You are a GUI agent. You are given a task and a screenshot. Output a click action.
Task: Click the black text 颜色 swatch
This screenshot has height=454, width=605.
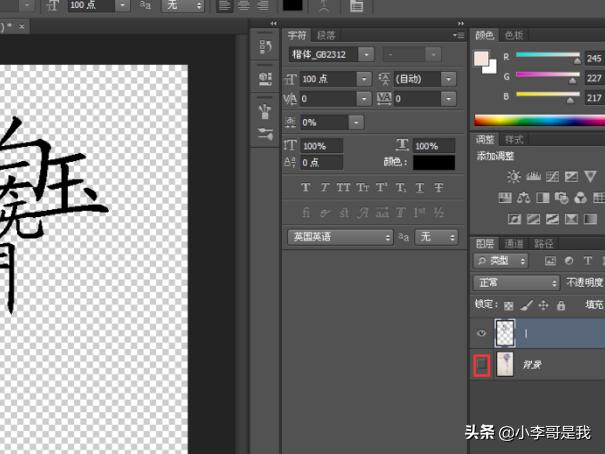click(433, 162)
